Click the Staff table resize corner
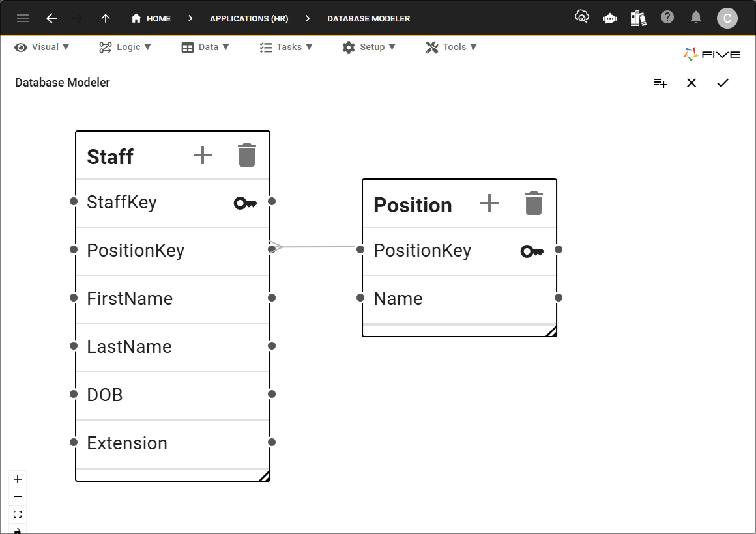Viewport: 756px width, 534px height. [x=265, y=475]
